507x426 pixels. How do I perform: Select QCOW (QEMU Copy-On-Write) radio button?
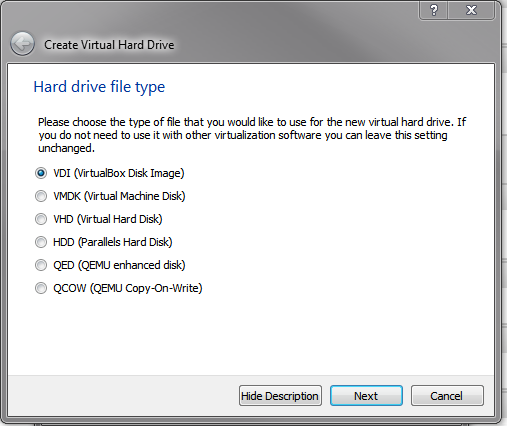click(x=41, y=288)
